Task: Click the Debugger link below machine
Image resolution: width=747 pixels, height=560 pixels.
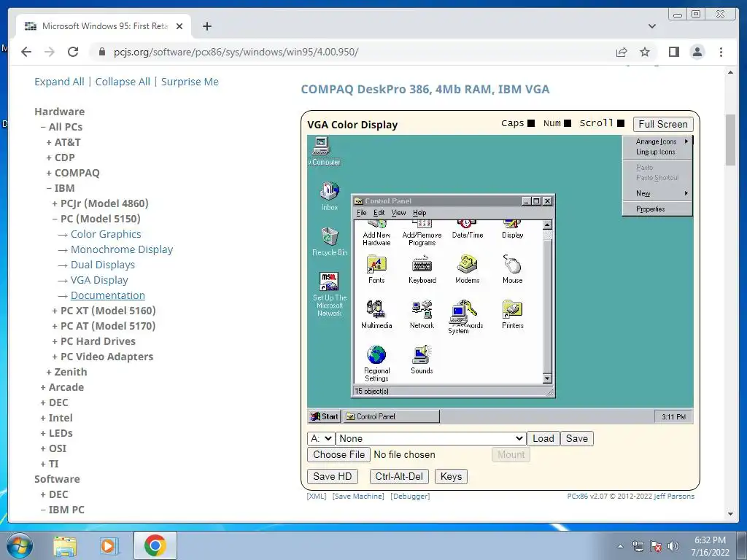Action: point(410,496)
